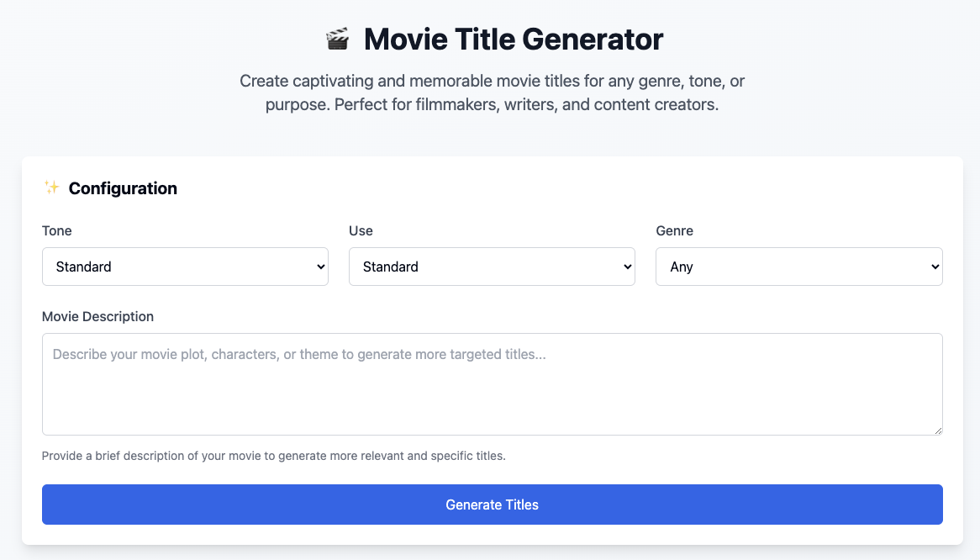Image resolution: width=980 pixels, height=560 pixels.
Task: Click the subtitle text under the main heading
Action: [x=492, y=92]
